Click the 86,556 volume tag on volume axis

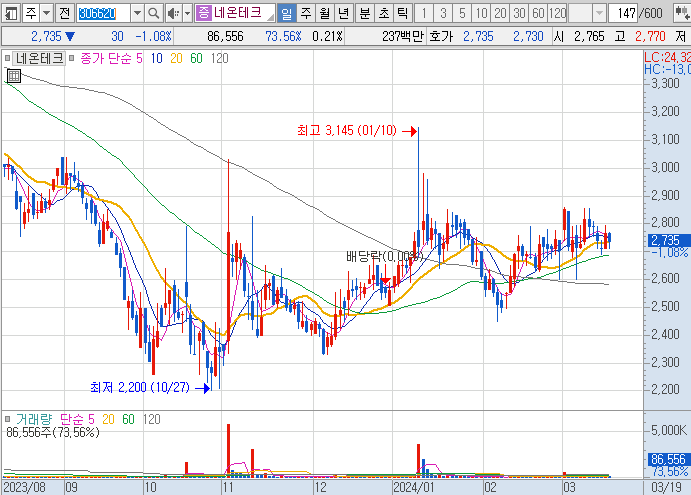point(668,459)
